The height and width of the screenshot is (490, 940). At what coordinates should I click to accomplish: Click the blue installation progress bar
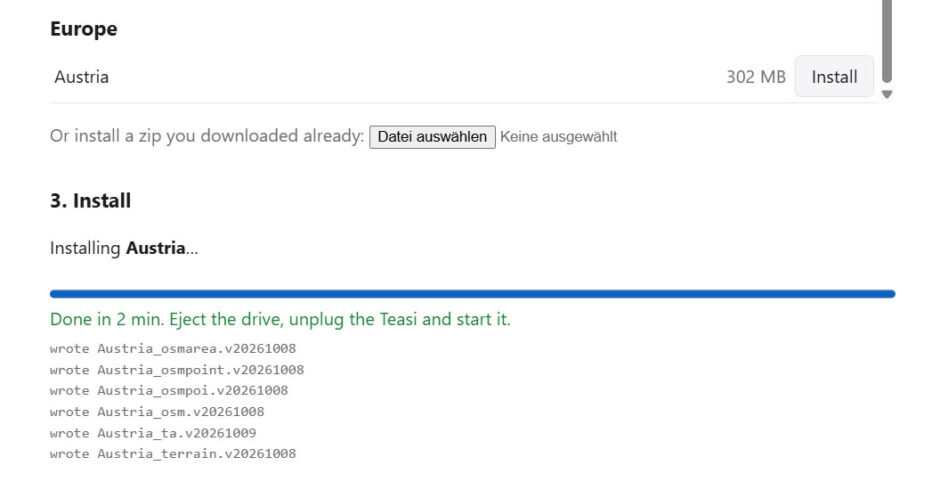pyautogui.click(x=472, y=294)
